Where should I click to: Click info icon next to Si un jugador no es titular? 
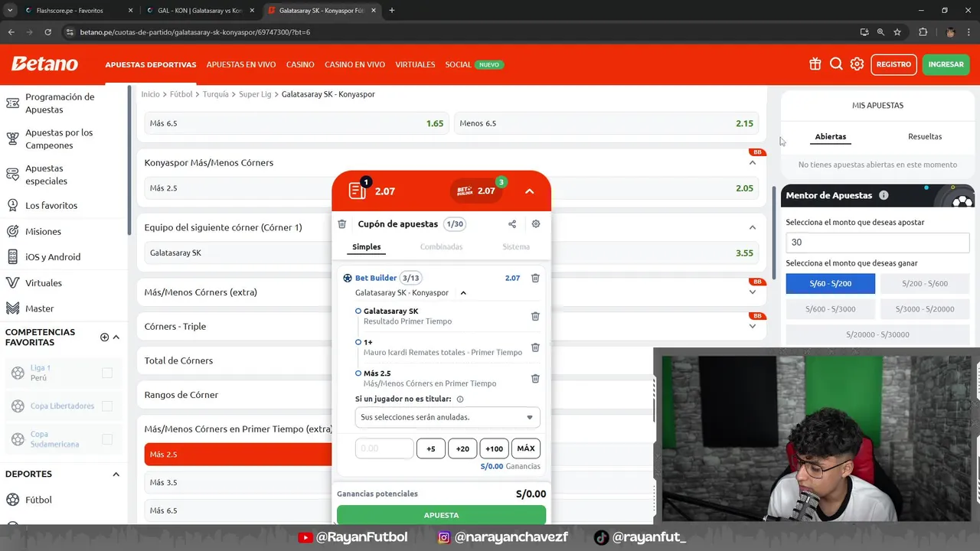[x=460, y=399]
